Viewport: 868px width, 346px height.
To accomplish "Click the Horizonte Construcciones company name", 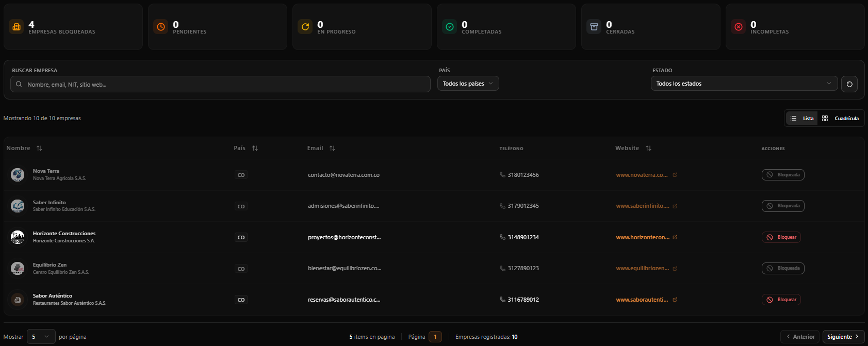I will [64, 234].
